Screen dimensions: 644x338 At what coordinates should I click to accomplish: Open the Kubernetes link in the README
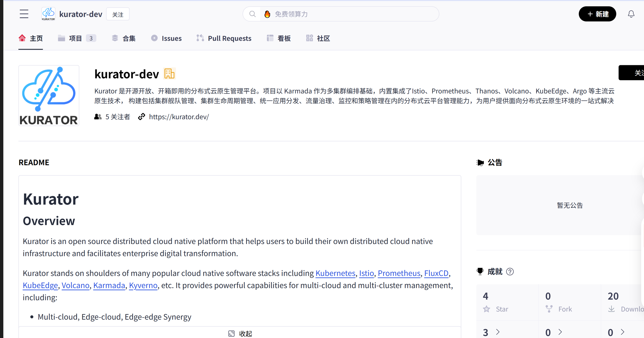(335, 273)
